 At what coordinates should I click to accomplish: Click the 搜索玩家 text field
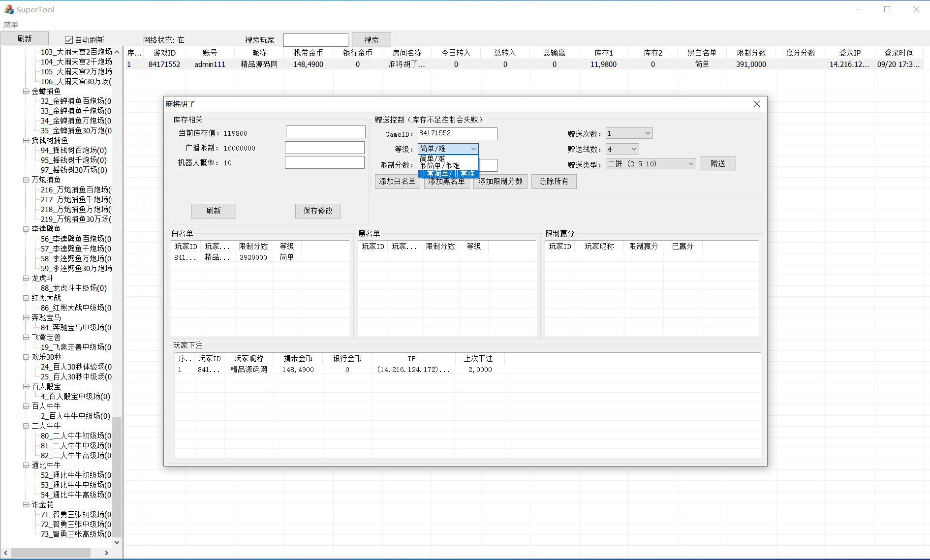tap(315, 40)
